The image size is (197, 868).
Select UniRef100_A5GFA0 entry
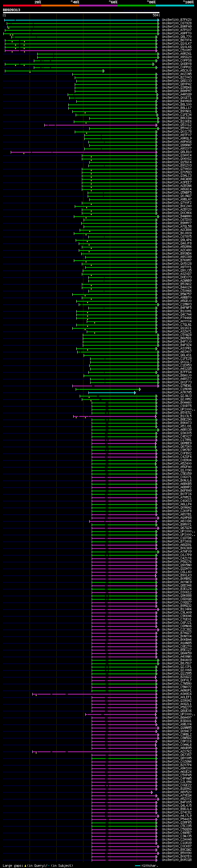pos(177,467)
